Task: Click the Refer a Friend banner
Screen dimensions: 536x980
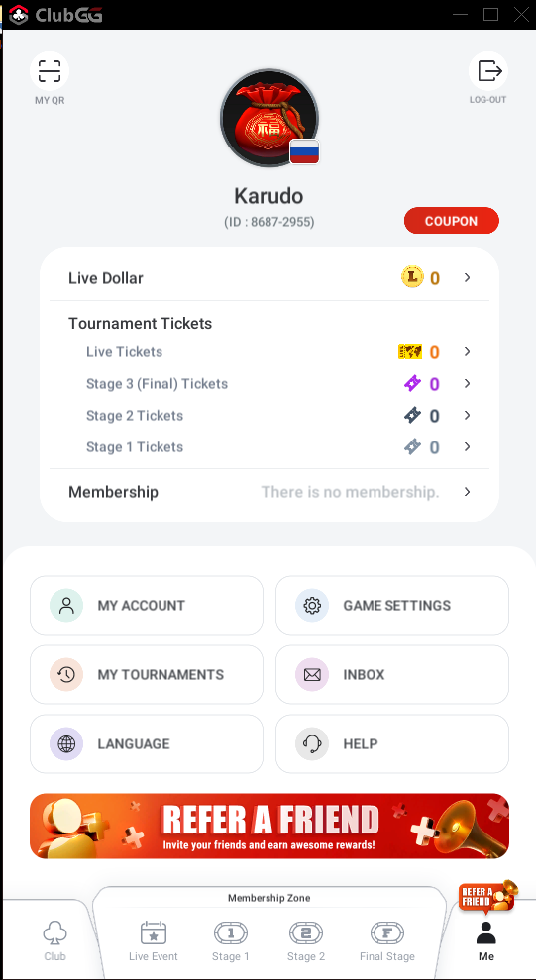Action: 269,826
